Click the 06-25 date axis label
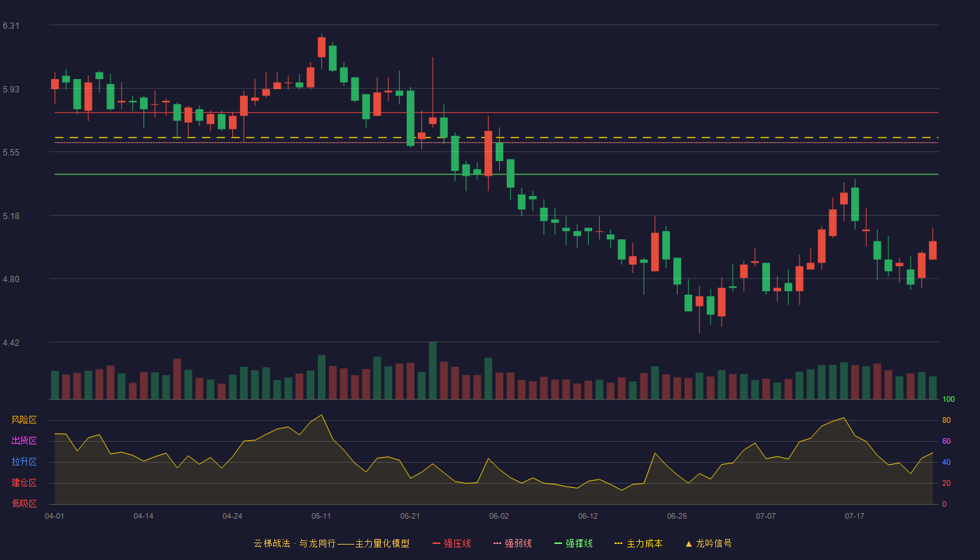The height and width of the screenshot is (560, 980). tap(677, 516)
